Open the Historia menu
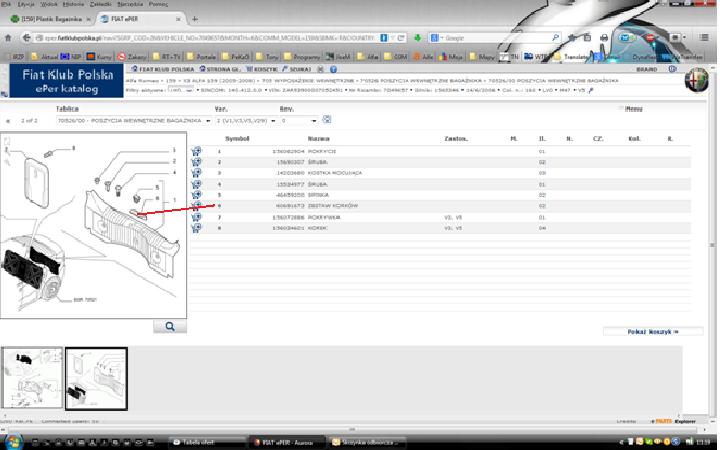The height and width of the screenshot is (450, 720). pyautogui.click(x=73, y=4)
